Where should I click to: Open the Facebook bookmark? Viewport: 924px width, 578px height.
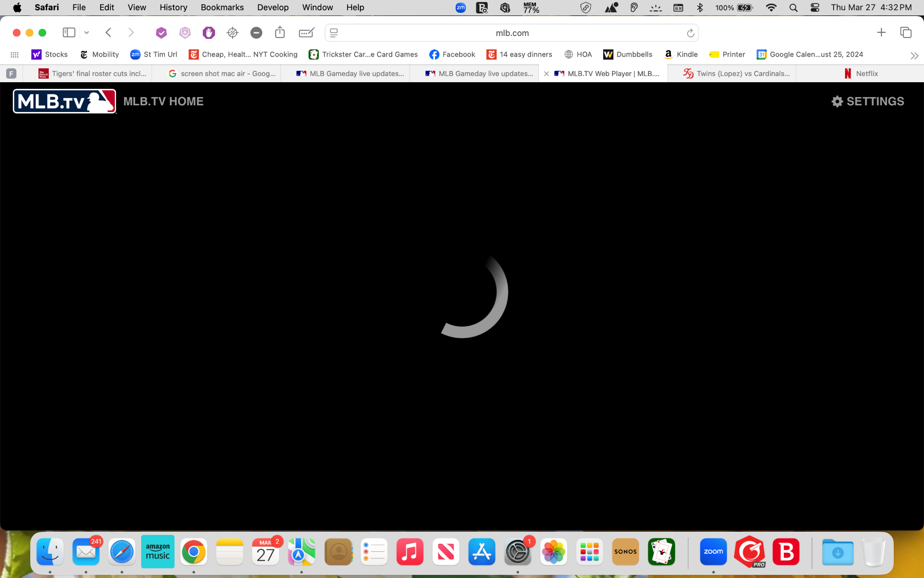pyautogui.click(x=452, y=54)
